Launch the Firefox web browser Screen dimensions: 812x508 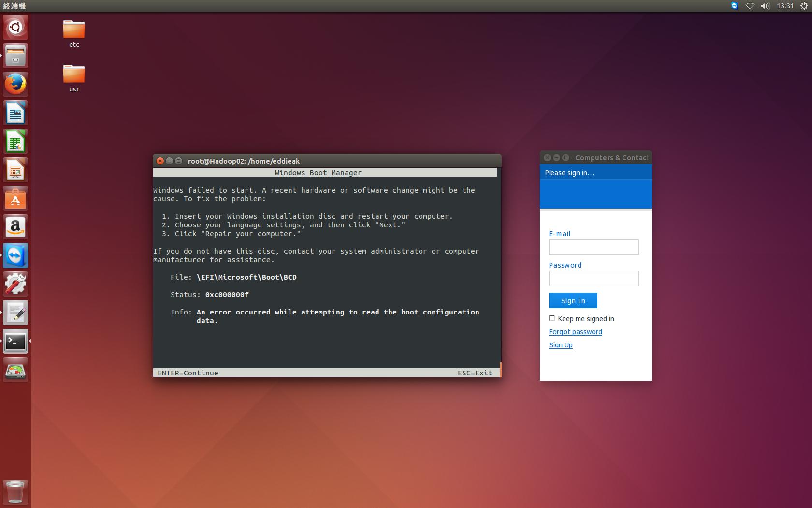tap(15, 84)
